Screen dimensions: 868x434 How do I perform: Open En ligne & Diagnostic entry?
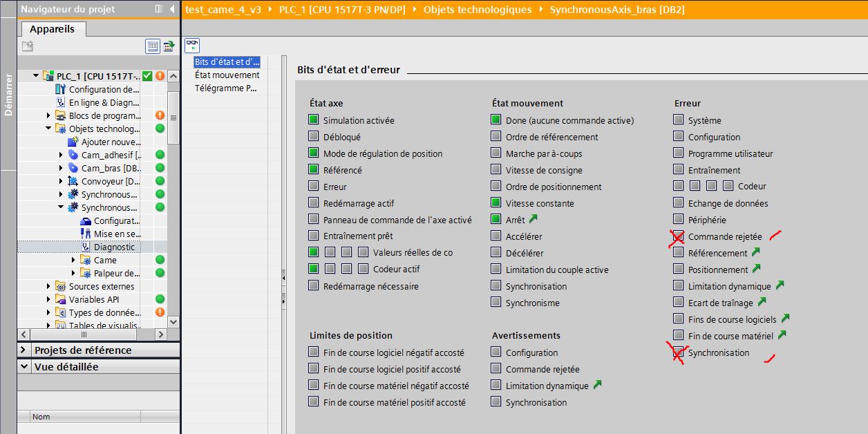[104, 102]
